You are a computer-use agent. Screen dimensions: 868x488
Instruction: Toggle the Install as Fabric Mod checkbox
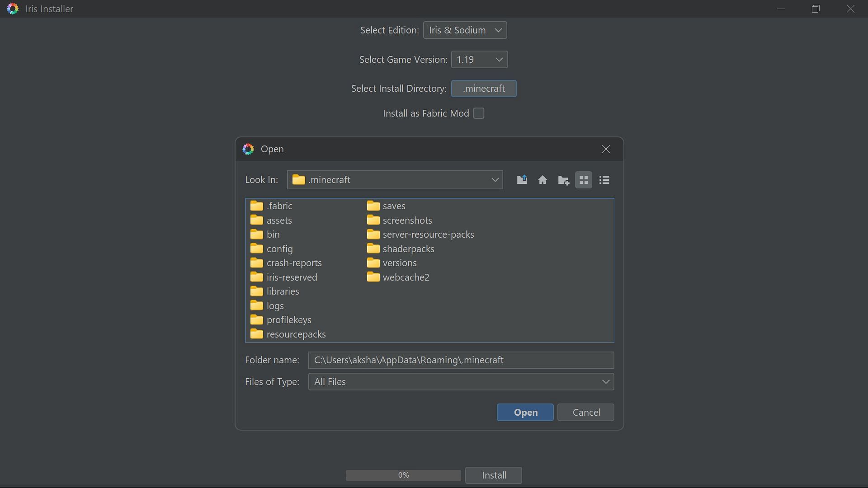pyautogui.click(x=479, y=113)
